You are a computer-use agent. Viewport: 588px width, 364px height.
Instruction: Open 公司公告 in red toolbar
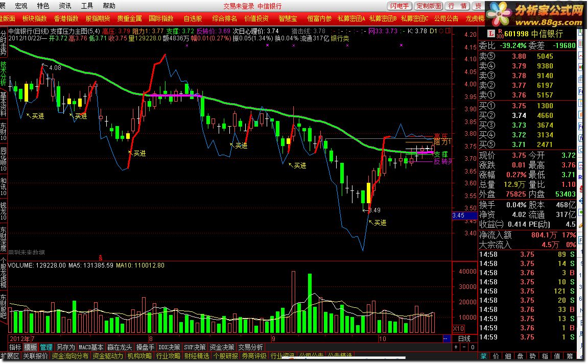pos(446,18)
